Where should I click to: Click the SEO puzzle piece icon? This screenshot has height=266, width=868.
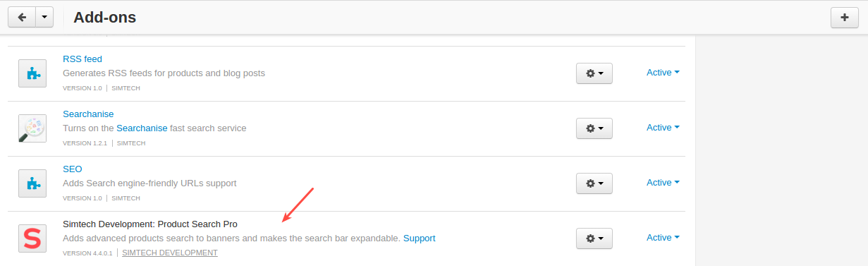pyautogui.click(x=32, y=183)
